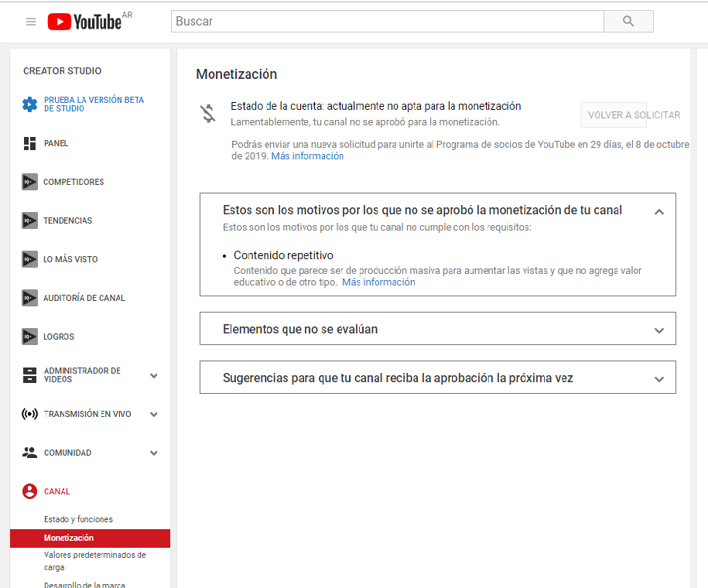This screenshot has height=588, width=708.
Task: Expand Comunidad submenu arrow
Action: coord(153,453)
